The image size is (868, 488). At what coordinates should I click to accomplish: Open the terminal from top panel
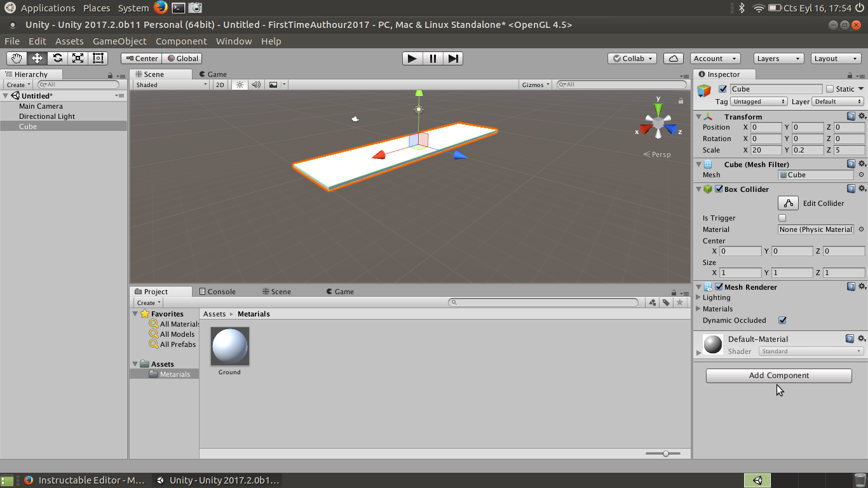pyautogui.click(x=179, y=8)
